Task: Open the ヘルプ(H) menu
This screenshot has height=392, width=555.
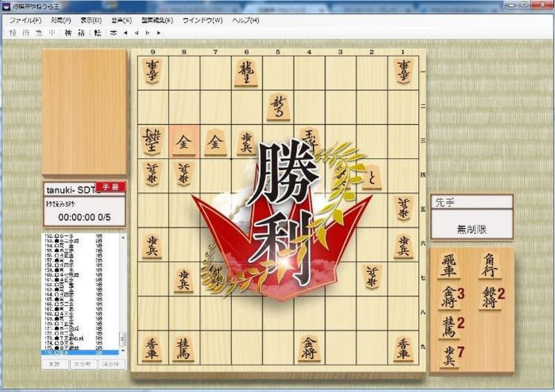Action: coord(246,20)
